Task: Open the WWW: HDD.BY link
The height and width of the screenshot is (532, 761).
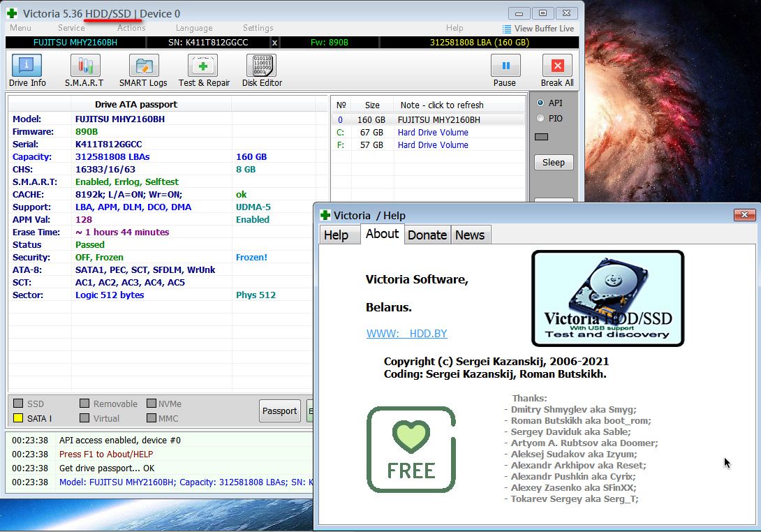Action: pos(407,334)
